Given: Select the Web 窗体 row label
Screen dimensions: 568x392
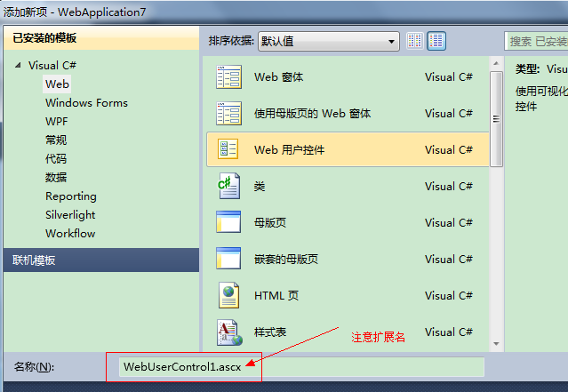Looking at the screenshot, I should tap(278, 77).
